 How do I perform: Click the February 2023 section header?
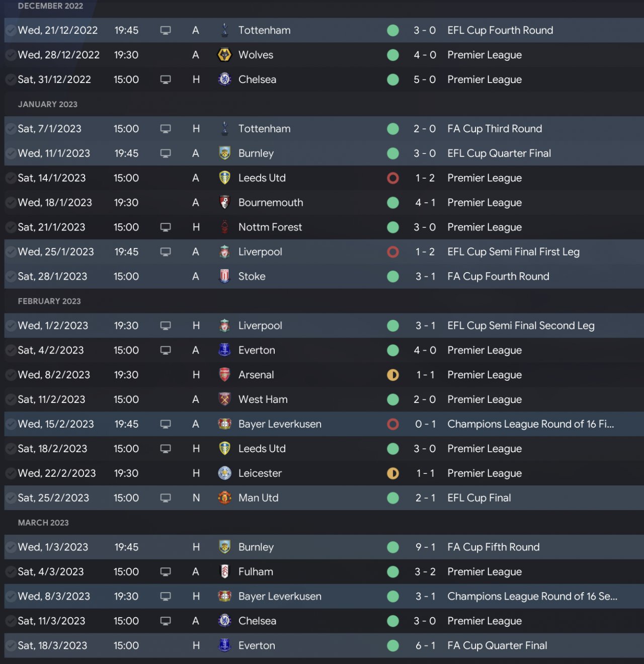click(x=49, y=301)
